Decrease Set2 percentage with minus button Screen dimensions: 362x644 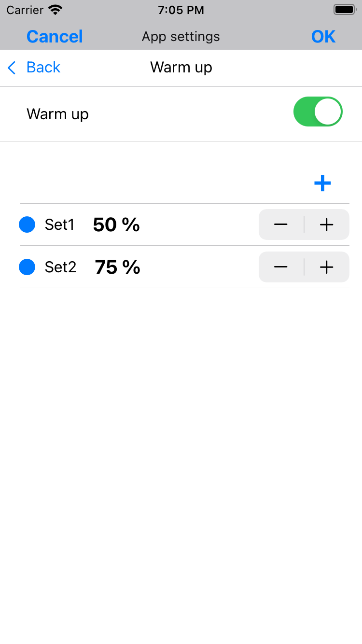coord(281,267)
